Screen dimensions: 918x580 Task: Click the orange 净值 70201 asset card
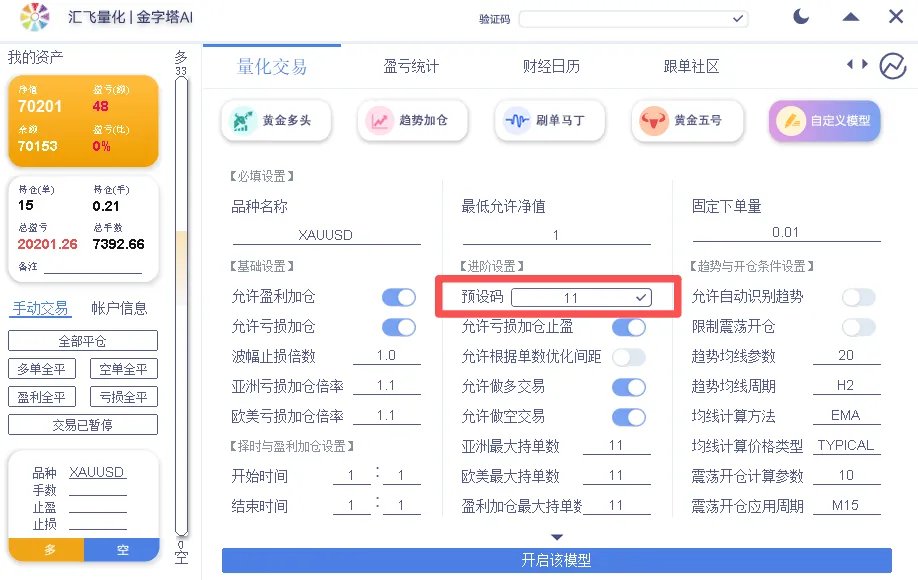coord(83,121)
